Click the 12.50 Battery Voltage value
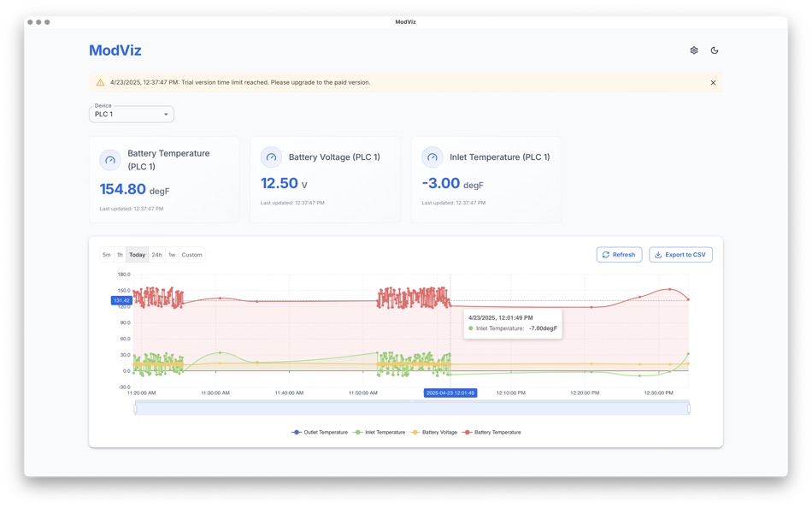The width and height of the screenshot is (812, 508). [x=279, y=184]
